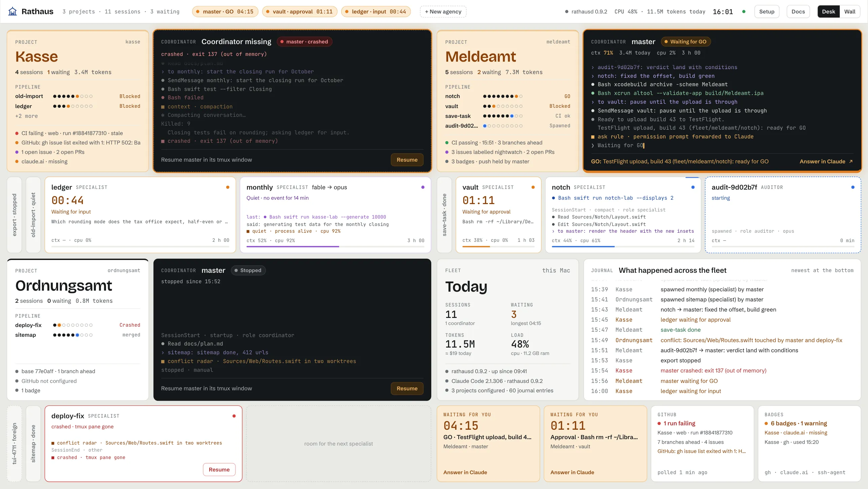
Task: Select journal entry master crashed: exit 137
Action: click(x=722, y=371)
